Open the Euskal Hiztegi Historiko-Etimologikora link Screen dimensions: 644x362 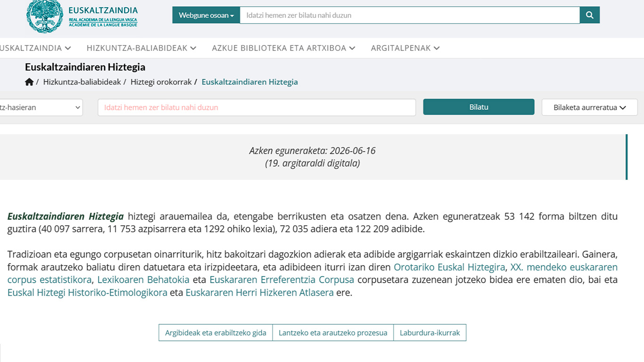[x=87, y=293]
